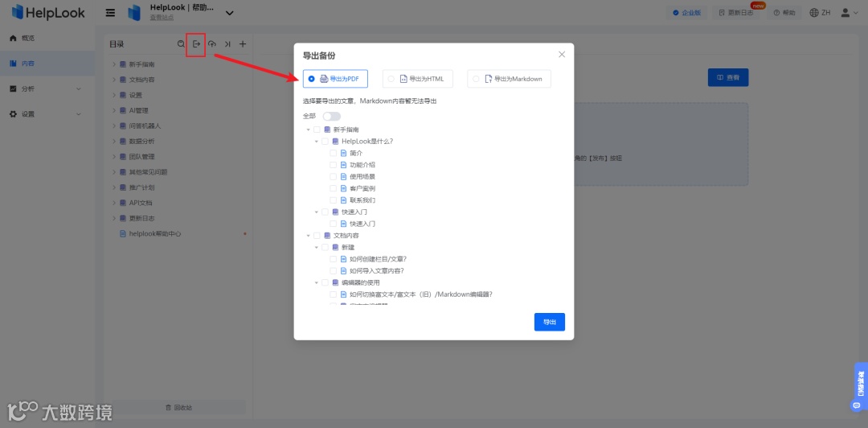The image size is (868, 428).
Task: Click the 查看站点 link under site name
Action: click(162, 17)
